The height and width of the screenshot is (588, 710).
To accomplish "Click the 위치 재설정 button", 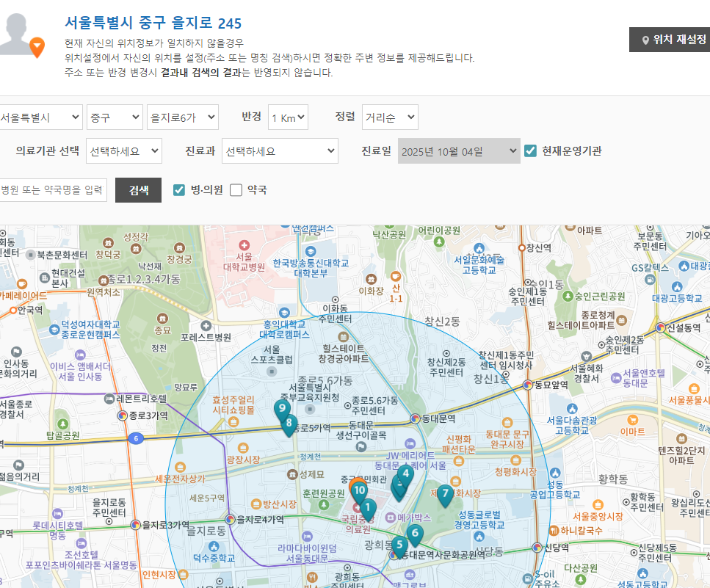I will click(669, 40).
